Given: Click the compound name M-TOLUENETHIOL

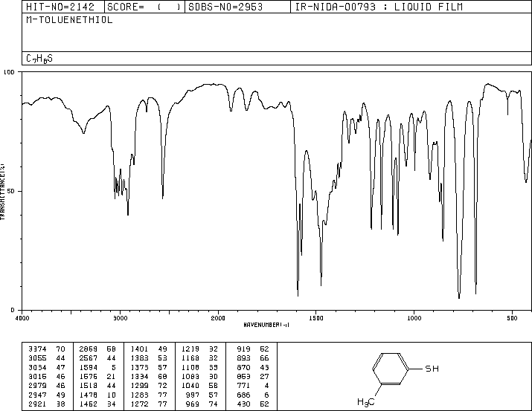Looking at the screenshot, I should (69, 20).
